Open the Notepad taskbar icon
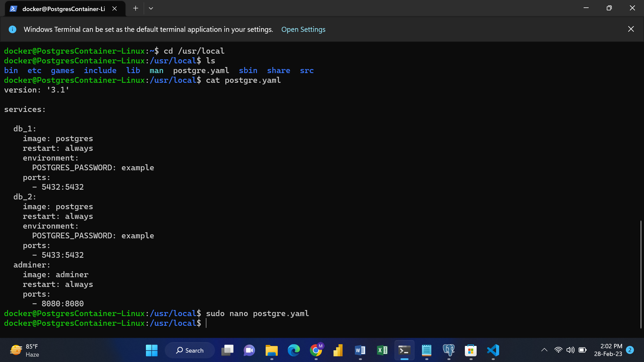The width and height of the screenshot is (644, 362). [427, 350]
